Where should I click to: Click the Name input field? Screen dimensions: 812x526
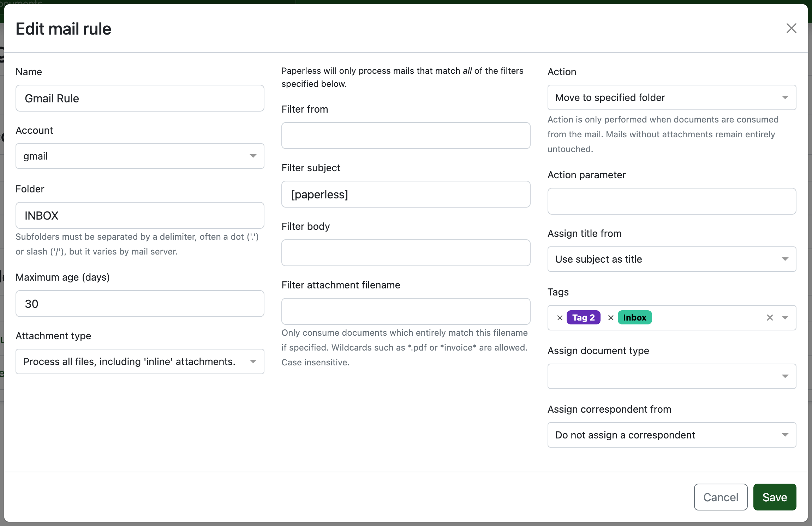[x=140, y=98]
